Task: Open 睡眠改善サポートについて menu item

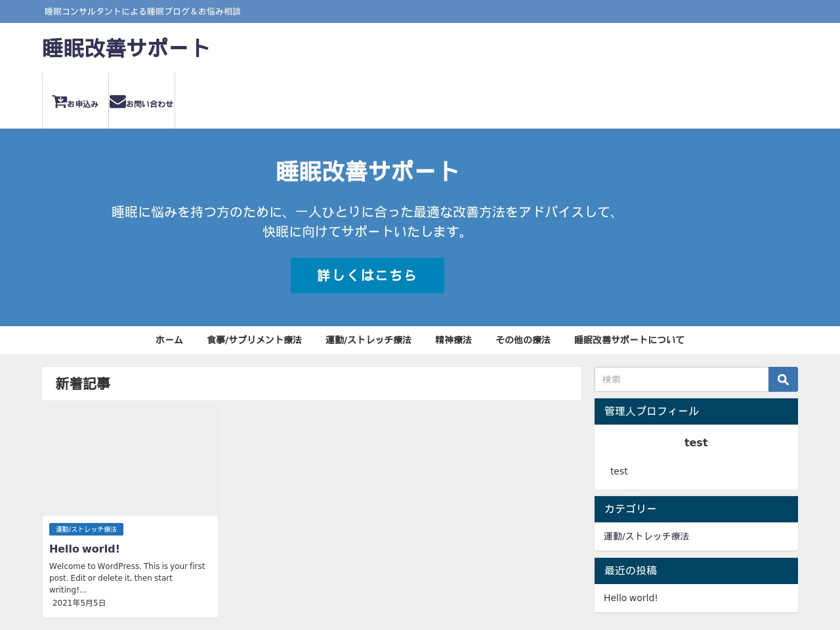Action: tap(629, 340)
